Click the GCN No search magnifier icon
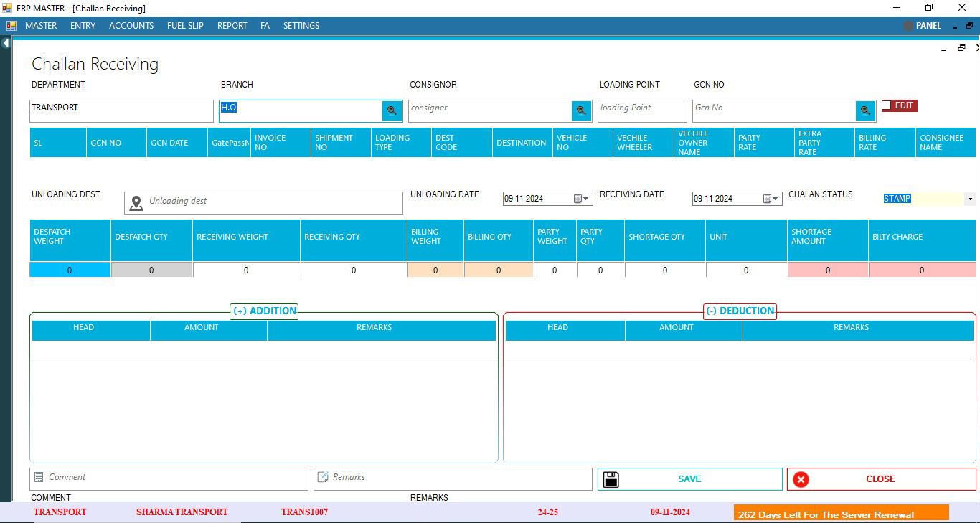 (865, 110)
